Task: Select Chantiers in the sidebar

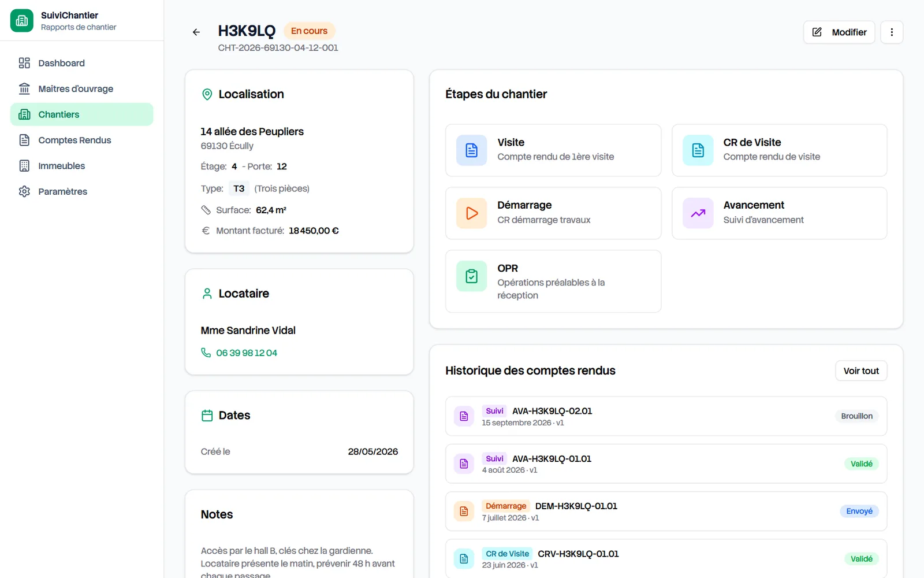Action: (82, 114)
